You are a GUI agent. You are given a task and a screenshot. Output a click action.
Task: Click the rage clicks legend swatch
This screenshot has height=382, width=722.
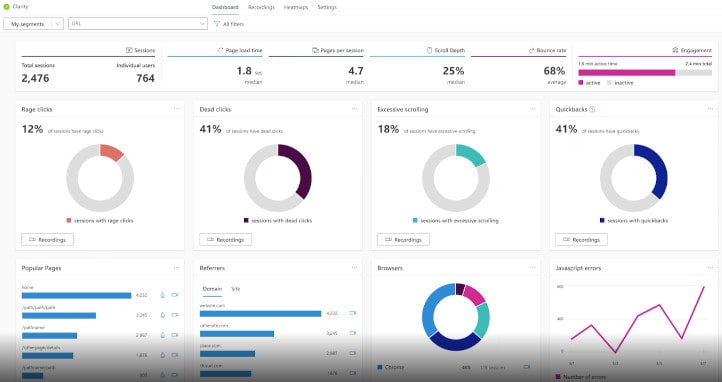69,220
